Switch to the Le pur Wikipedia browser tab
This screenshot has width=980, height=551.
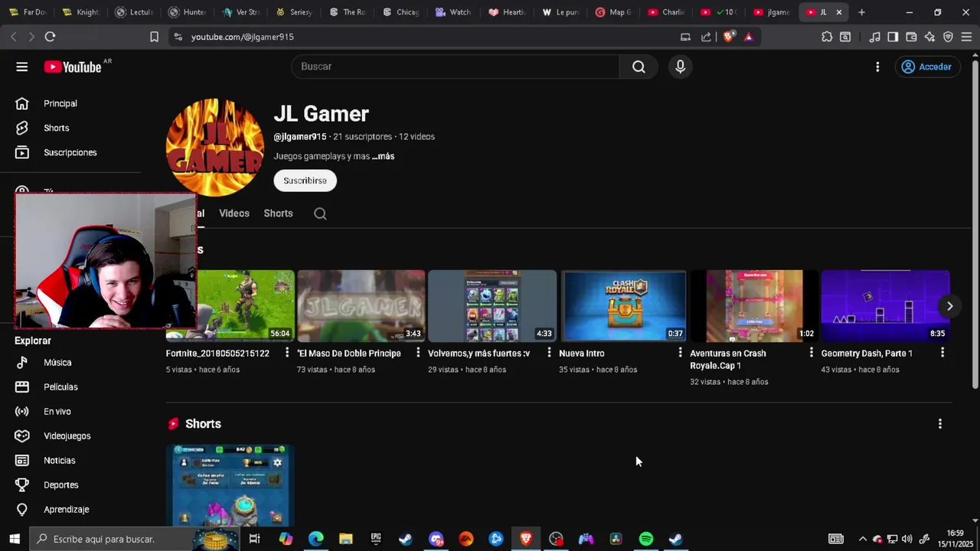560,12
